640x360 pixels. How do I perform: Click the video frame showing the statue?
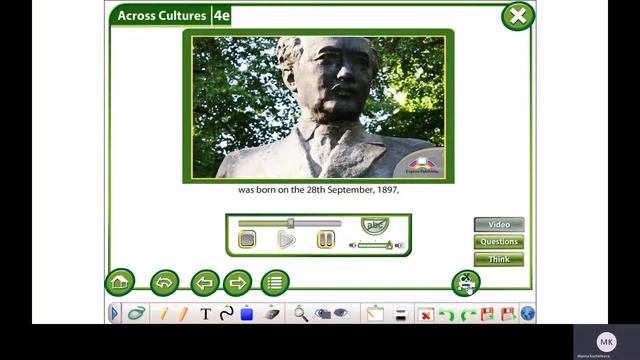(318, 107)
